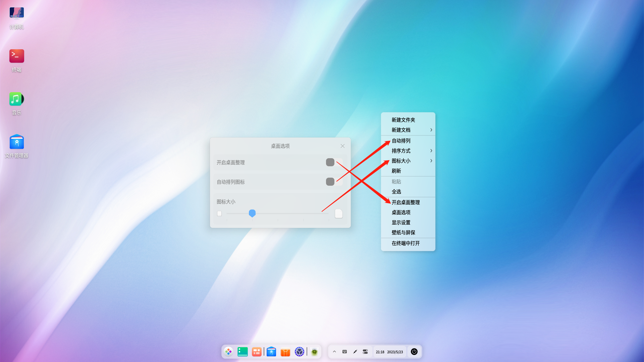Viewport: 644px width, 362px height.
Task: Toggle the quick settings switch in tray
Action: pos(365,352)
